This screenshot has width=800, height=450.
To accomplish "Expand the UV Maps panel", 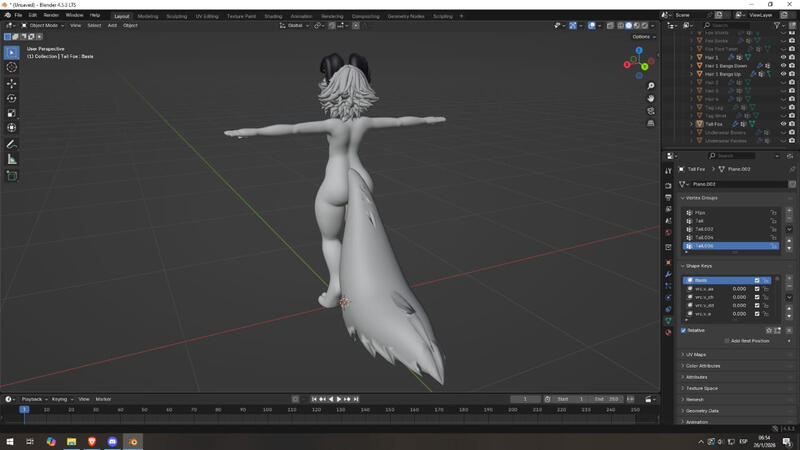I will 696,355.
